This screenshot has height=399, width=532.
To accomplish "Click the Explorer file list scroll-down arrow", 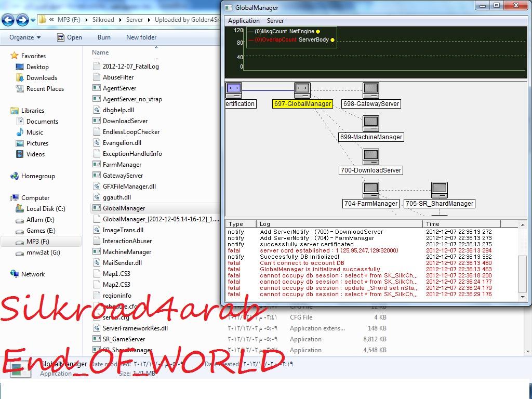I will 528,352.
